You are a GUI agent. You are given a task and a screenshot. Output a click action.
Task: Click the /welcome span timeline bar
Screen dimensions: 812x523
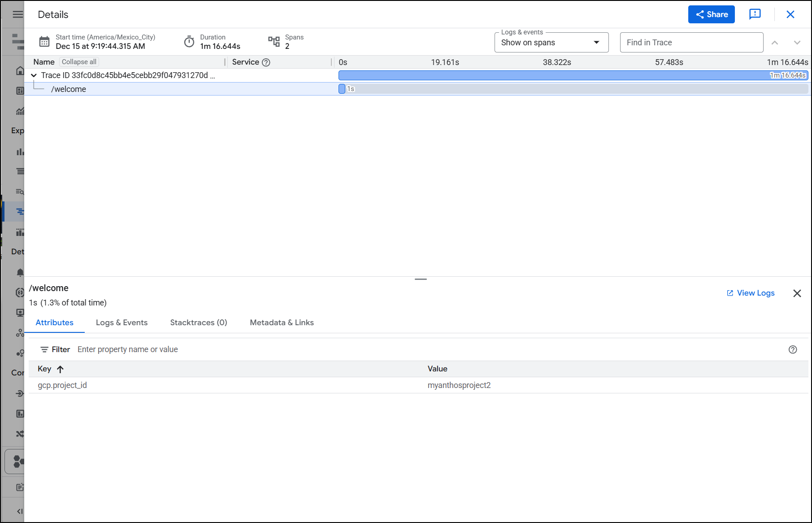coord(342,89)
